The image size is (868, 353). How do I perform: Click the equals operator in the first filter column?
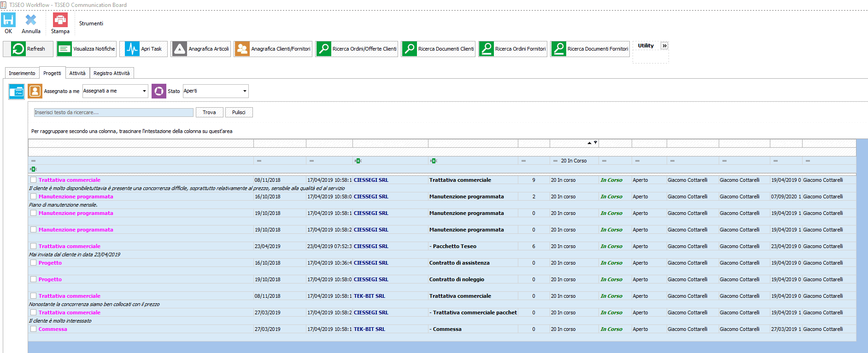tap(33, 161)
